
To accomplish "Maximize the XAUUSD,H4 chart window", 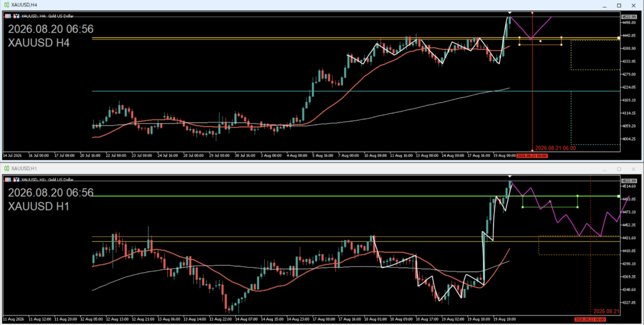I will point(619,5).
